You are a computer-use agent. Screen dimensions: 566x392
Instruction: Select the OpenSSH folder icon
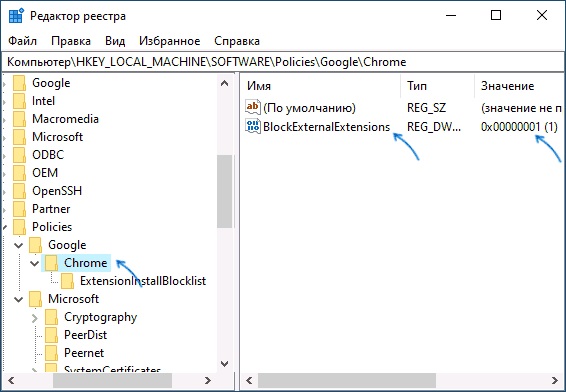tap(19, 191)
